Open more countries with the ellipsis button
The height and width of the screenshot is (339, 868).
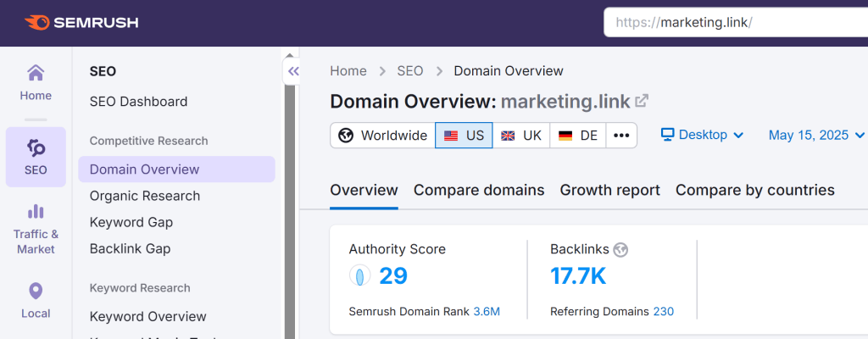(621, 135)
